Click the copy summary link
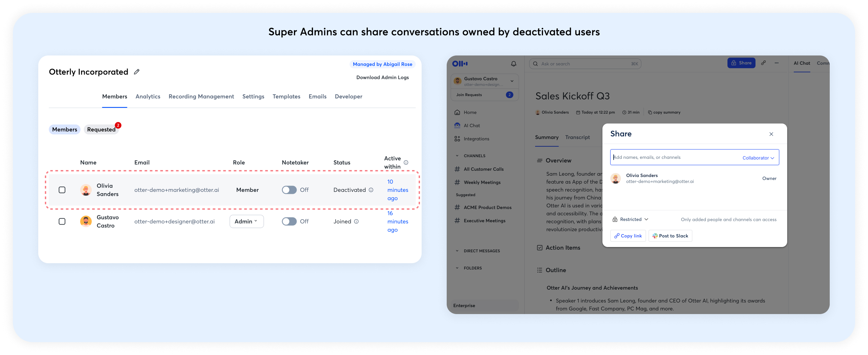Viewport: 868px width, 355px height. tap(664, 112)
